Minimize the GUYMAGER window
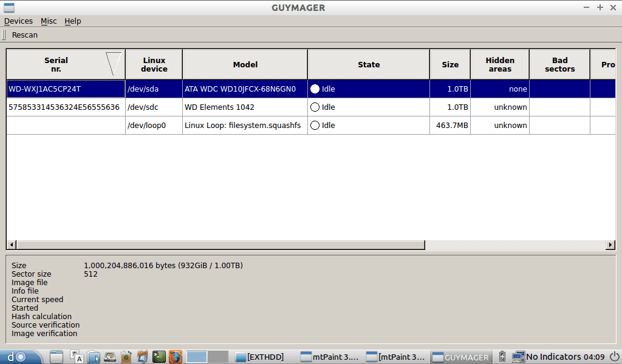Image resolution: width=622 pixels, height=364 pixels. (586, 7)
